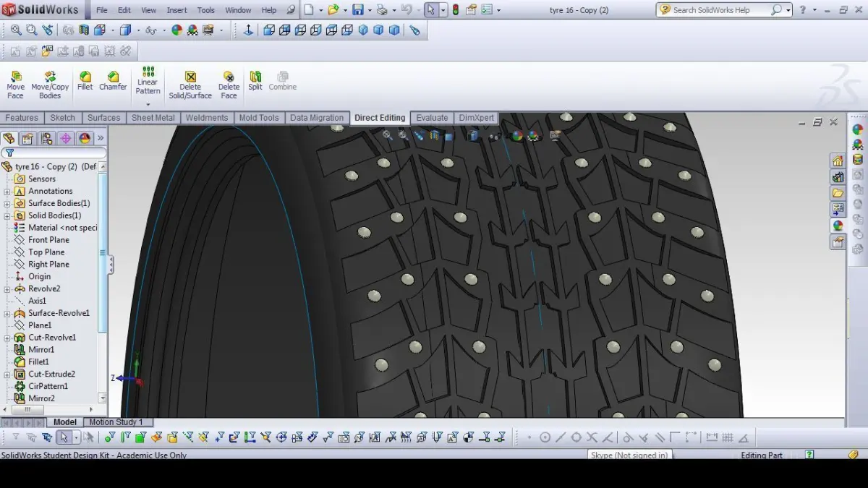Open the ConfigurationManager tab icon
The height and width of the screenshot is (488, 868).
tap(47, 138)
